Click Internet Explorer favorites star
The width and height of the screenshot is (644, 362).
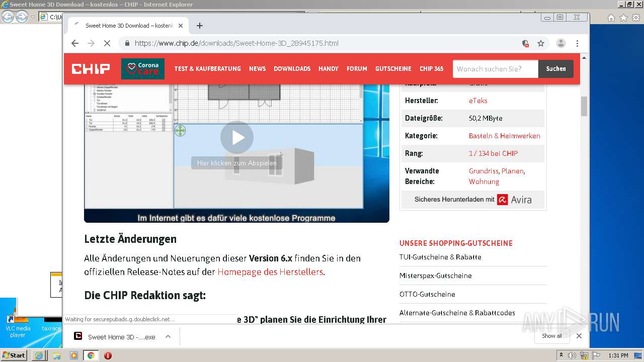point(623,18)
